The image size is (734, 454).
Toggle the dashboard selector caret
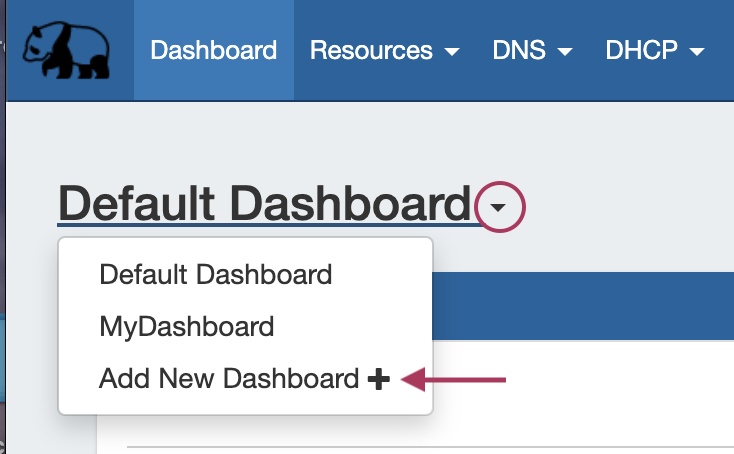499,207
